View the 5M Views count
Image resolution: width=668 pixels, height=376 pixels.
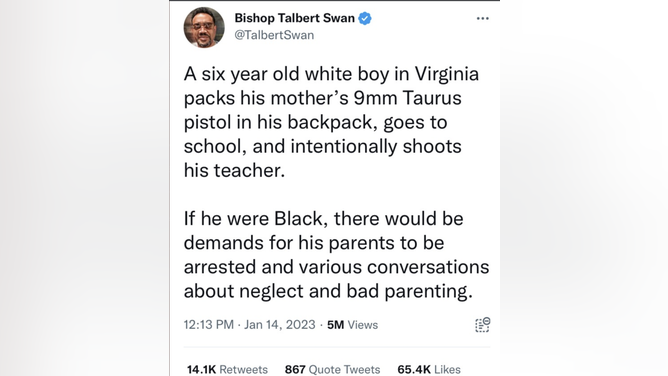pos(352,325)
